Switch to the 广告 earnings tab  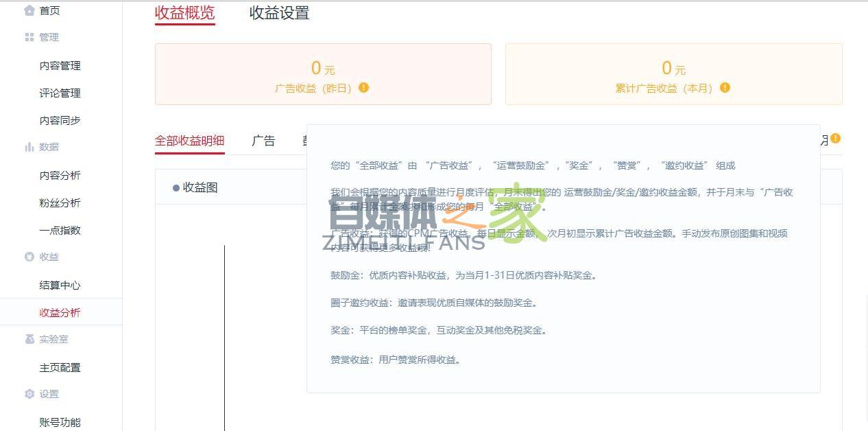263,141
